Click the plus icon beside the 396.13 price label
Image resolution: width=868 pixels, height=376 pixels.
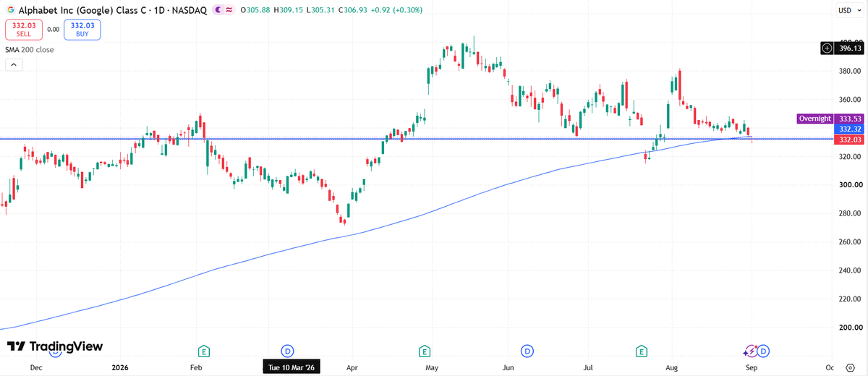pos(827,48)
